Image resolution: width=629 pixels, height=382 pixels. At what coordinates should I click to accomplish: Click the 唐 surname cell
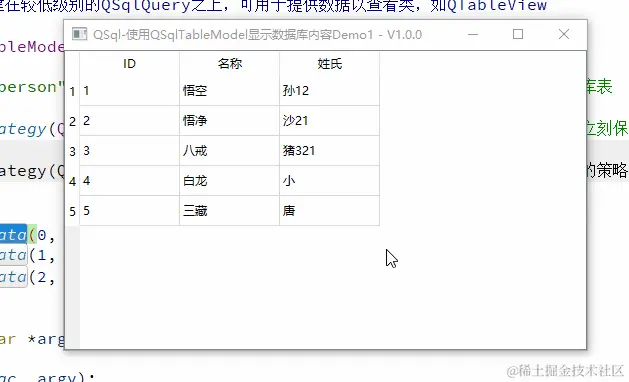click(329, 211)
